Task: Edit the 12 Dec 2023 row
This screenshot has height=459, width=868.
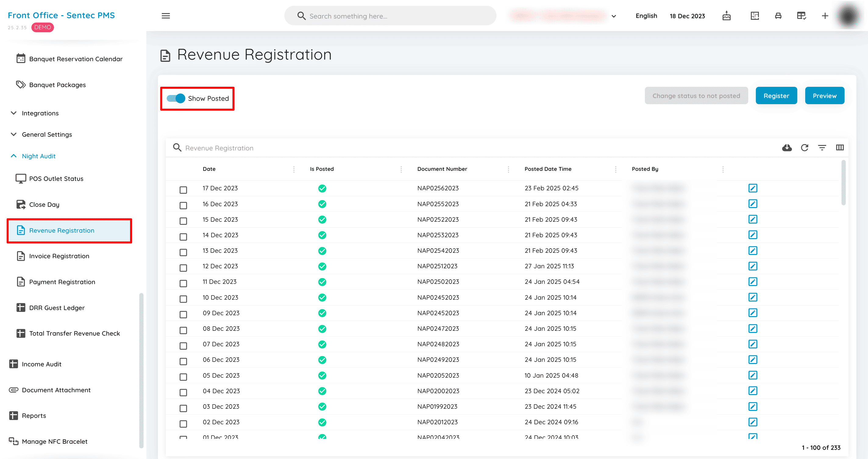Action: [x=752, y=266]
